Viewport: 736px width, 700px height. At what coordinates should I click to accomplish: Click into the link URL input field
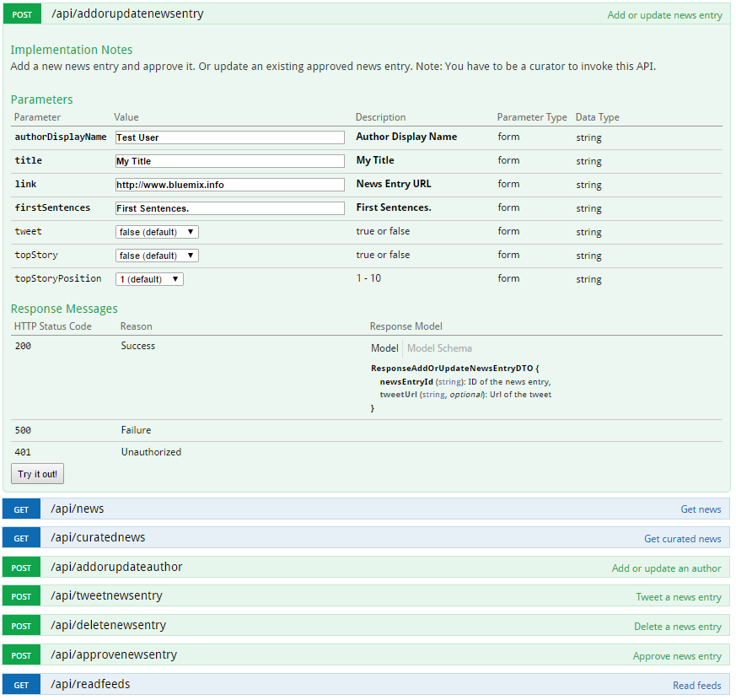[x=230, y=185]
